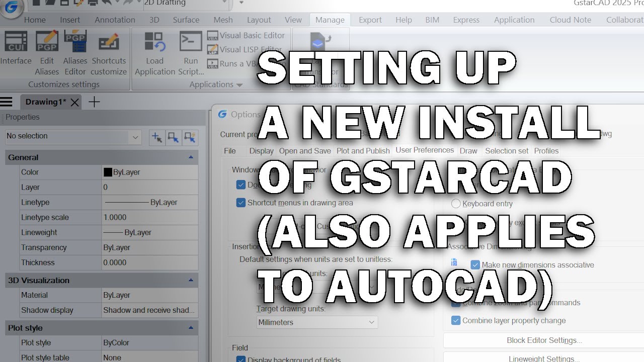Open the Visual Basic Editor

click(246, 36)
